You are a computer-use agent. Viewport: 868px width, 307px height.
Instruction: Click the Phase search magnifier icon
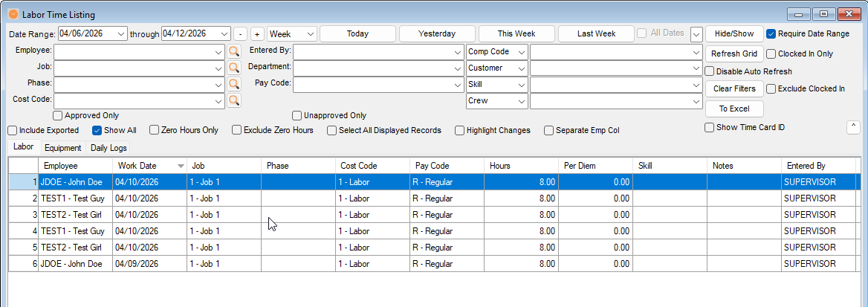233,84
